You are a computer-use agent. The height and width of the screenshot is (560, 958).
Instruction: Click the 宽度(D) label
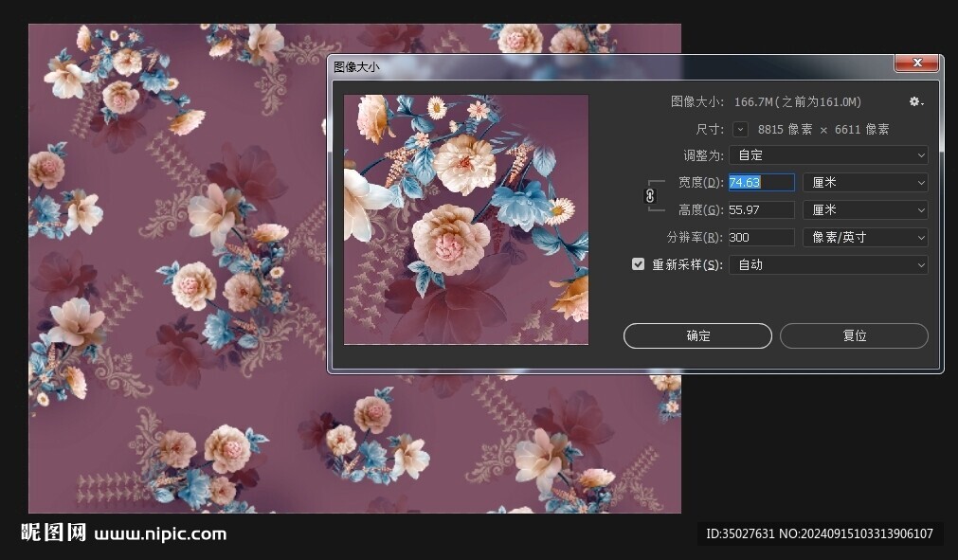pos(700,183)
